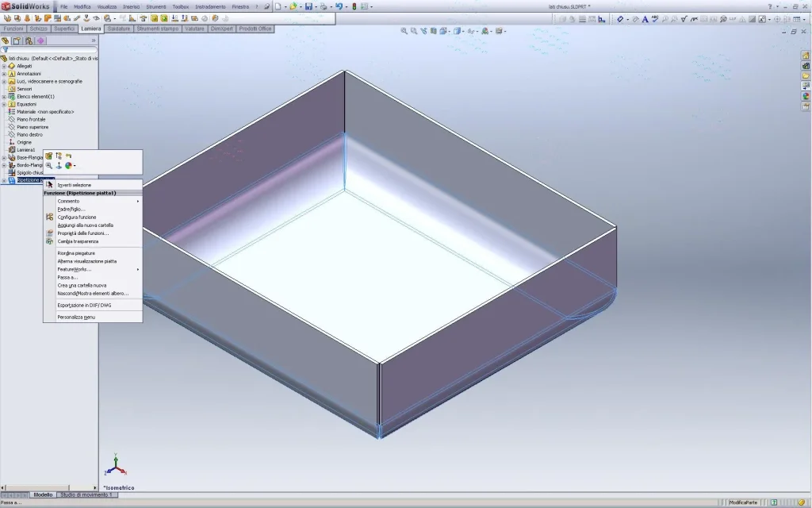Open the Strumenti menu
Image resolution: width=812 pixels, height=508 pixels.
pos(156,6)
